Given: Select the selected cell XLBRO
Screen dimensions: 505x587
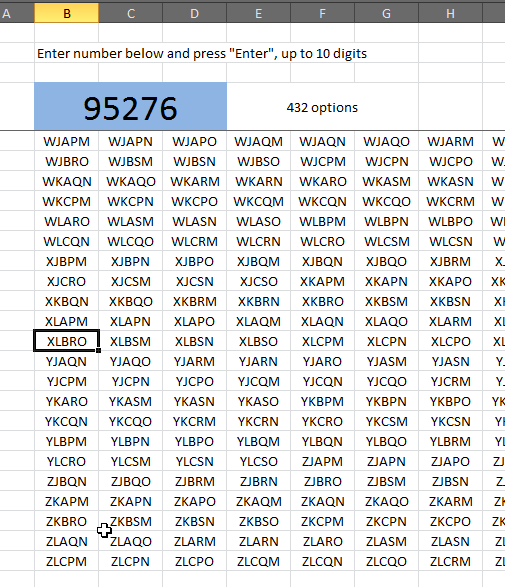Looking at the screenshot, I should pyautogui.click(x=67, y=341).
